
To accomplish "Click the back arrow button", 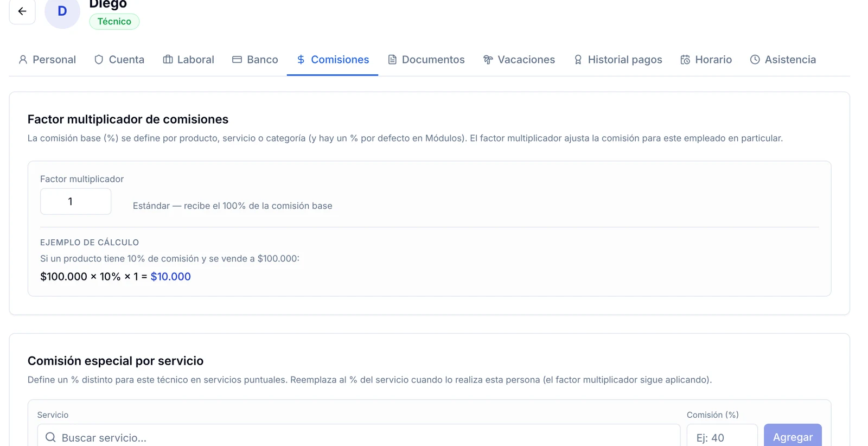I will [22, 11].
